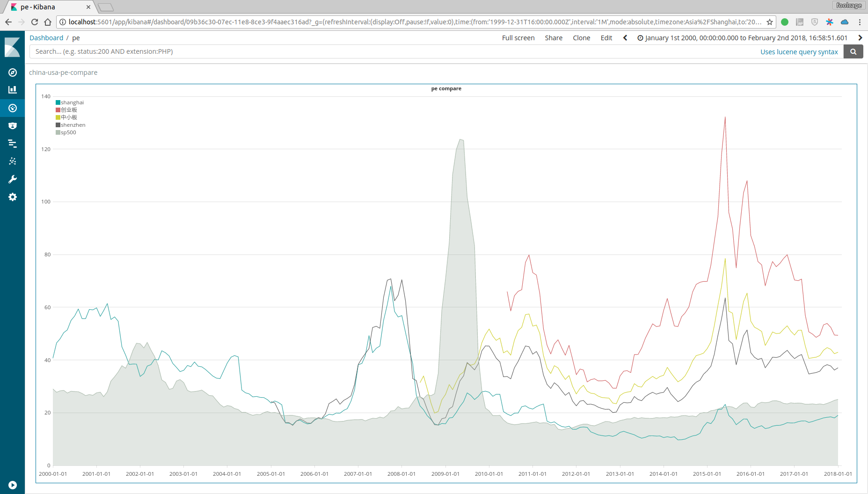The width and height of the screenshot is (868, 494).
Task: Click the search magnifier button
Action: tap(853, 51)
